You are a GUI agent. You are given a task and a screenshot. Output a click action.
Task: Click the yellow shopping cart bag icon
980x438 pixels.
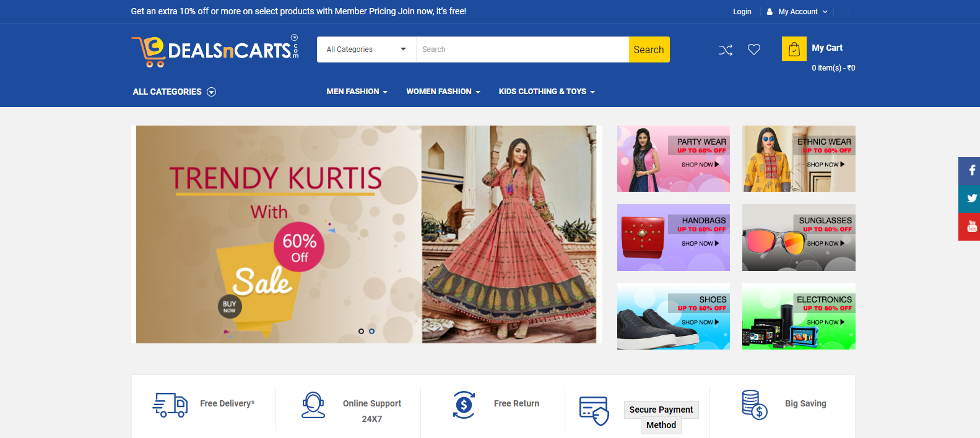[x=794, y=49]
